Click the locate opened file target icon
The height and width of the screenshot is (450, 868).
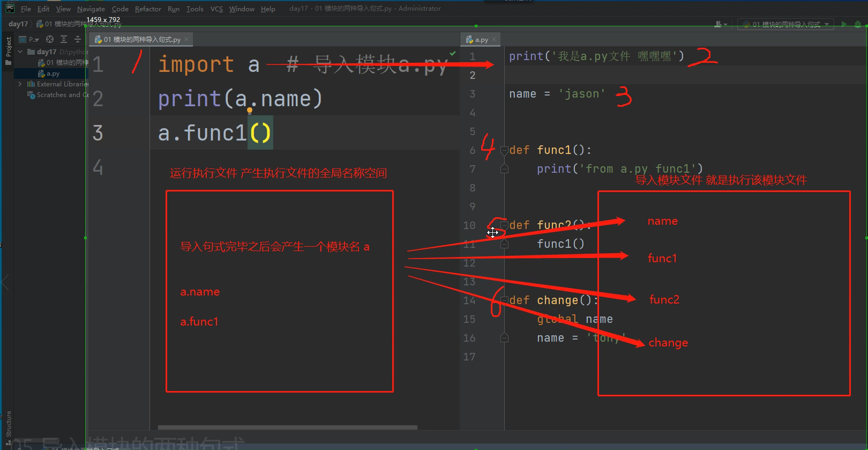(50, 39)
